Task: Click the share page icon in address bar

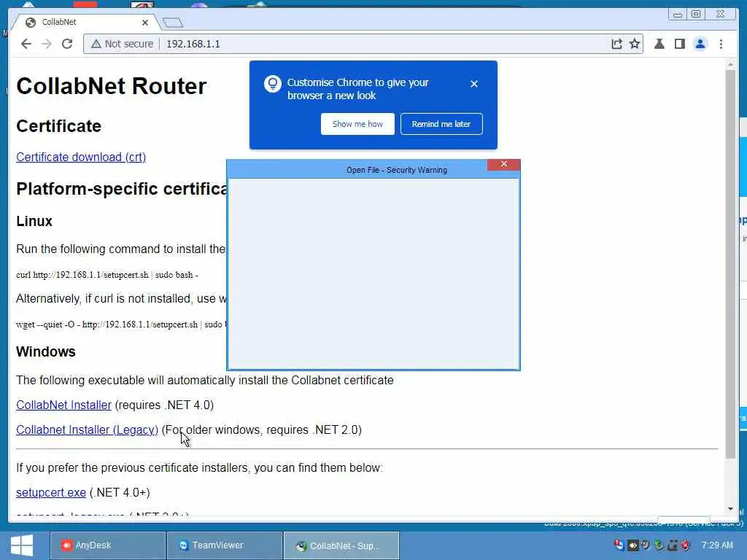Action: click(x=616, y=44)
